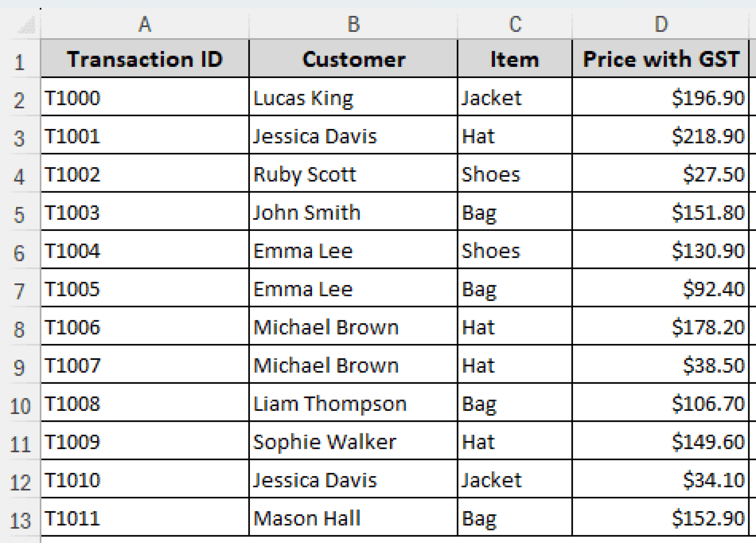Viewport: 756px width, 543px height.
Task: Select column C header
Action: pyautogui.click(x=515, y=24)
